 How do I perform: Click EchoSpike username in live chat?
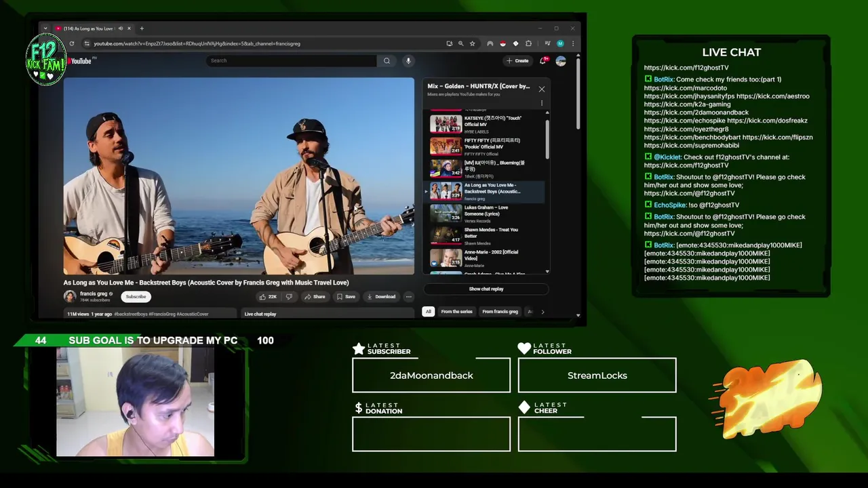click(670, 205)
